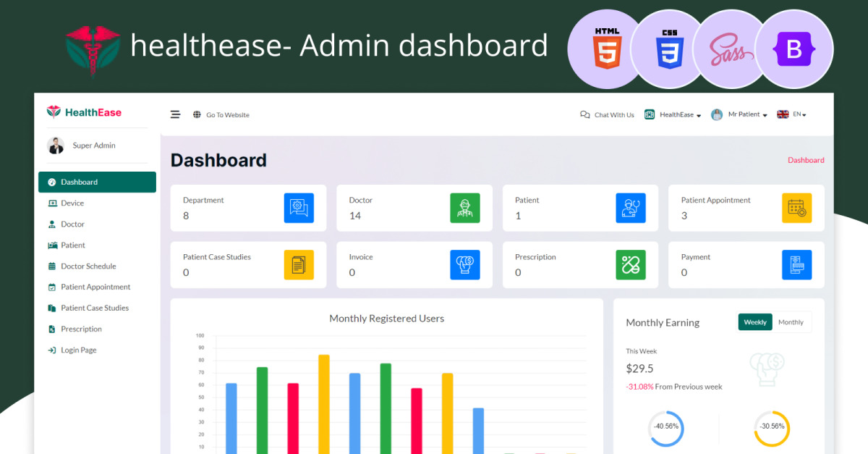The height and width of the screenshot is (454, 868).
Task: Click the globe icon beside Go To Website
Action: tap(197, 114)
